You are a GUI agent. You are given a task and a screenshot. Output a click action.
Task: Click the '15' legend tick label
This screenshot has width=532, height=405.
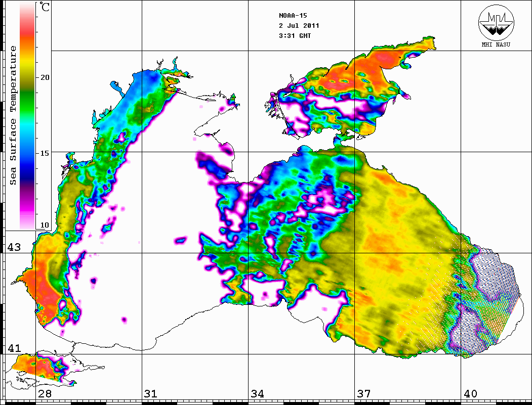[45, 153]
